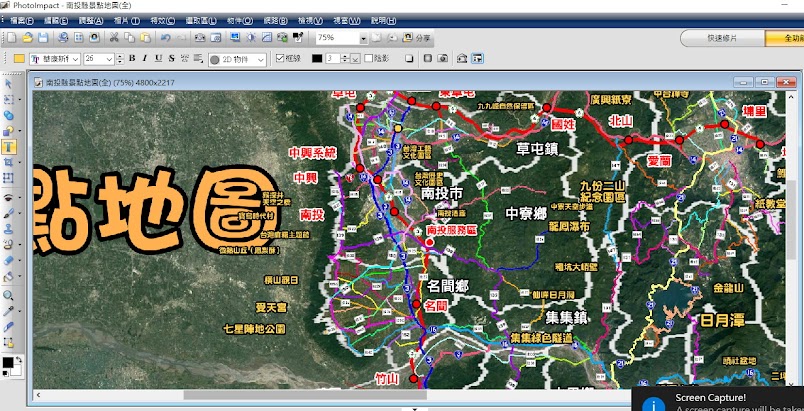804x411 pixels.
Task: Open the 選取區(L) Selection menu
Action: (201, 21)
